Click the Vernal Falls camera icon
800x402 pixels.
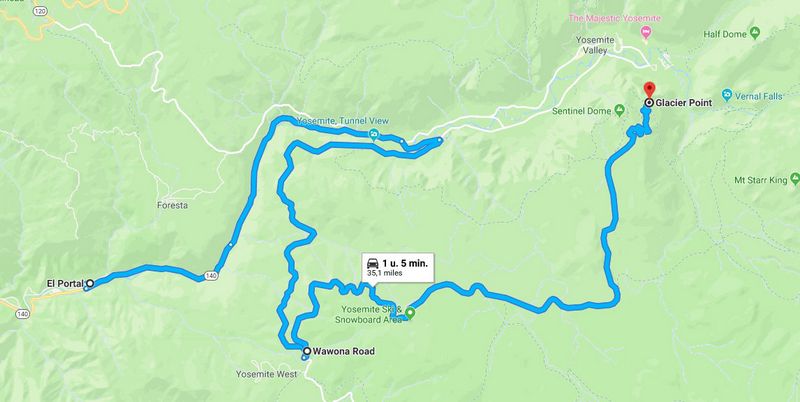coord(727,95)
